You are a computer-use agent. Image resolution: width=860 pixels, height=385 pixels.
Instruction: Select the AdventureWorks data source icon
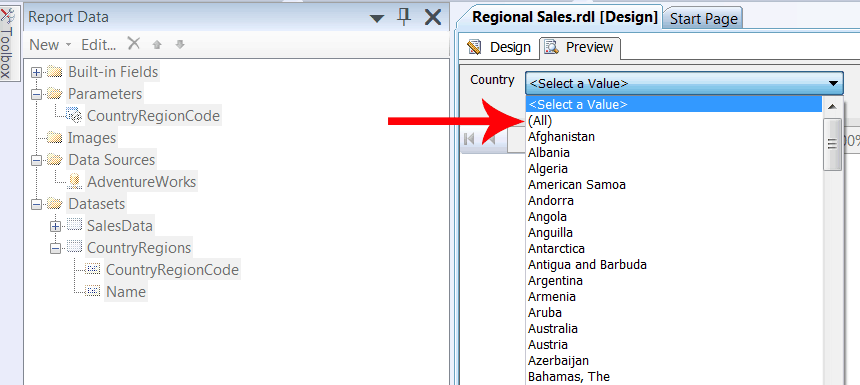coord(76,181)
